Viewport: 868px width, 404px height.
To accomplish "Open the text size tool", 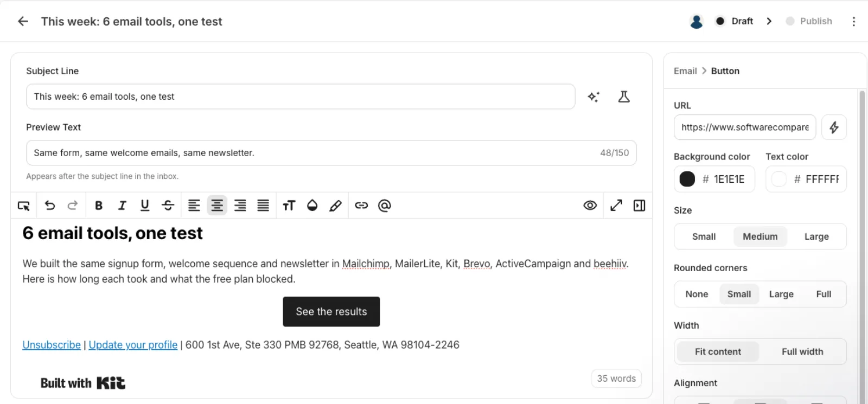I will tap(289, 206).
